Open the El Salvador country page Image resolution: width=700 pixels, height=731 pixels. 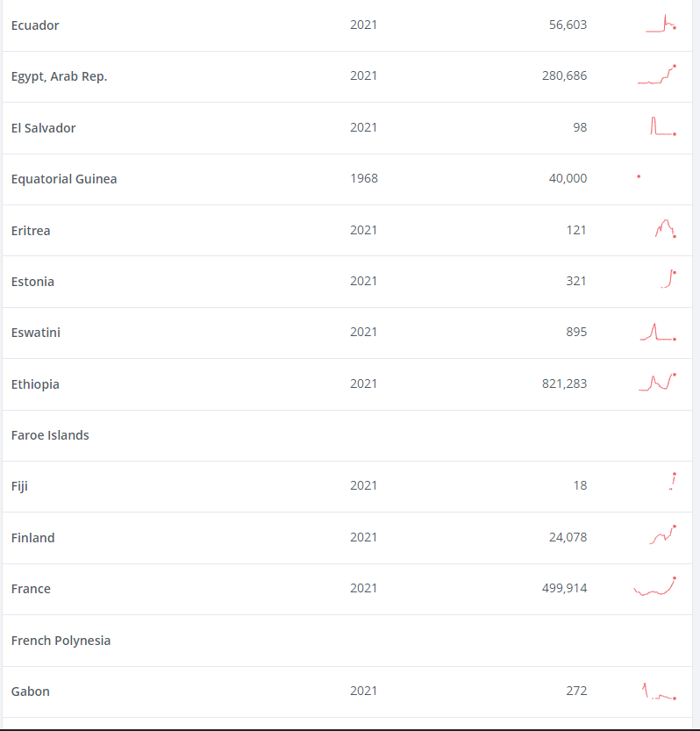coord(43,128)
